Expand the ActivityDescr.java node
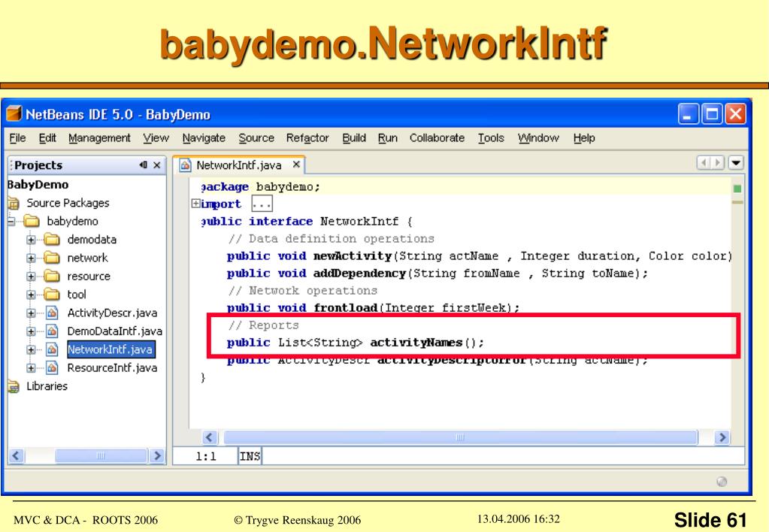 [31, 313]
